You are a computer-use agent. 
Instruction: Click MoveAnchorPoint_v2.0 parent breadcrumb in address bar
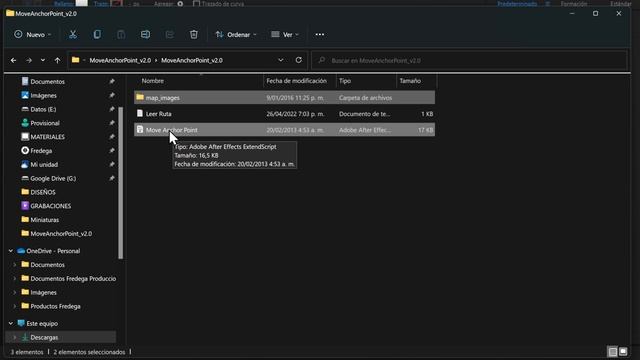[x=120, y=60]
